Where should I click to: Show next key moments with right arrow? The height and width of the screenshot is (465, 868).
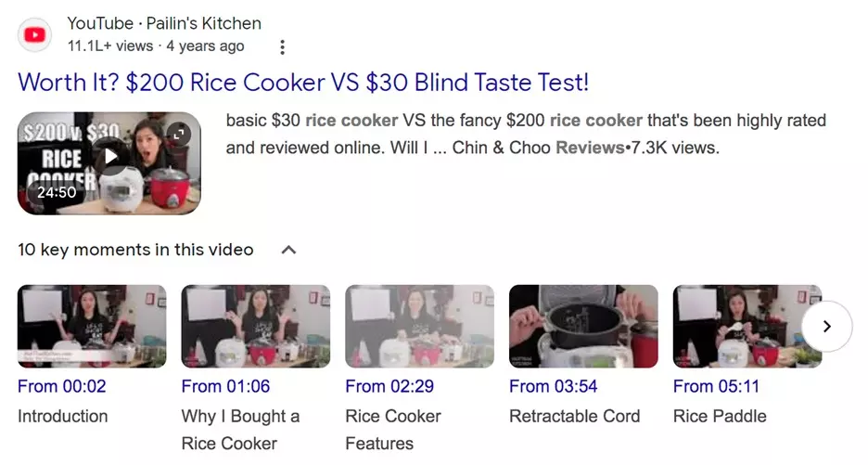pyautogui.click(x=826, y=327)
